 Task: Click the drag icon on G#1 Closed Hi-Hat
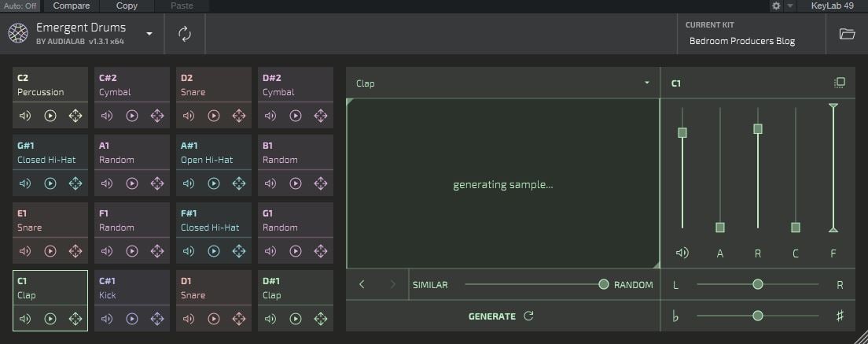click(75, 183)
